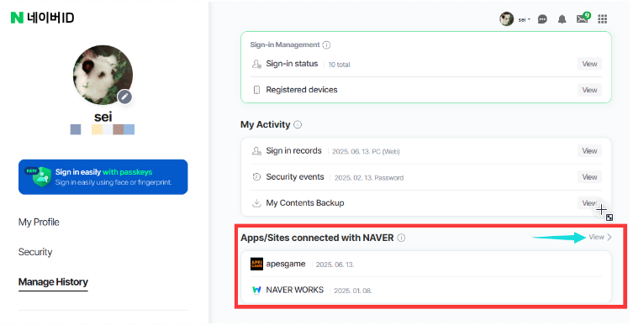View Registered devices
Screen dimensions: 644x330
(589, 90)
